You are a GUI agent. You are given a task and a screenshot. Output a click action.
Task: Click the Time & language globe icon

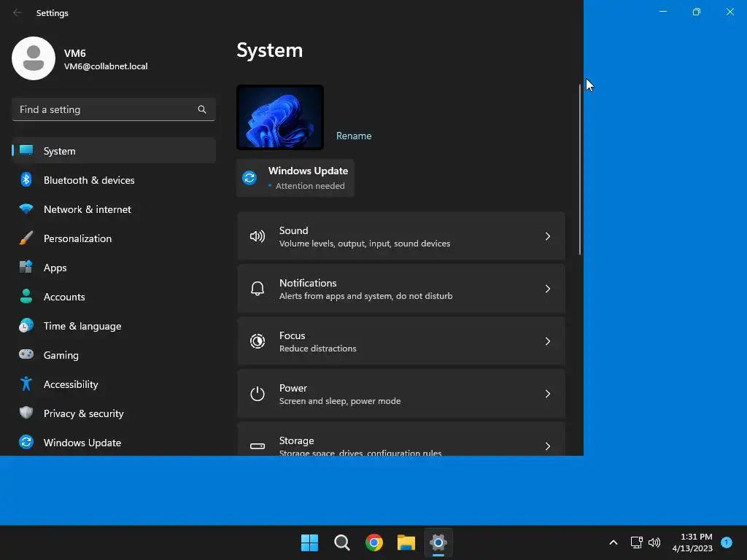point(26,326)
